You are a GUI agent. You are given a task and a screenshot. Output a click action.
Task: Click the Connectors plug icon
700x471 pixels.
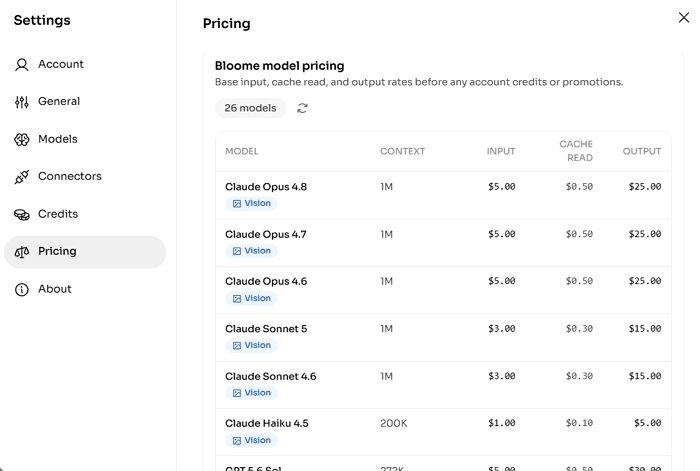tap(21, 177)
